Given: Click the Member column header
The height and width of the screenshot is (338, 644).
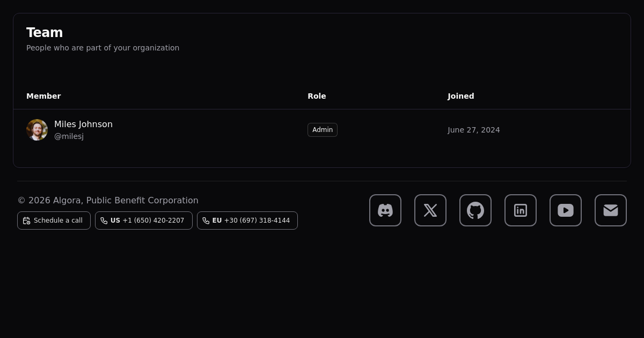Looking at the screenshot, I should pyautogui.click(x=43, y=96).
